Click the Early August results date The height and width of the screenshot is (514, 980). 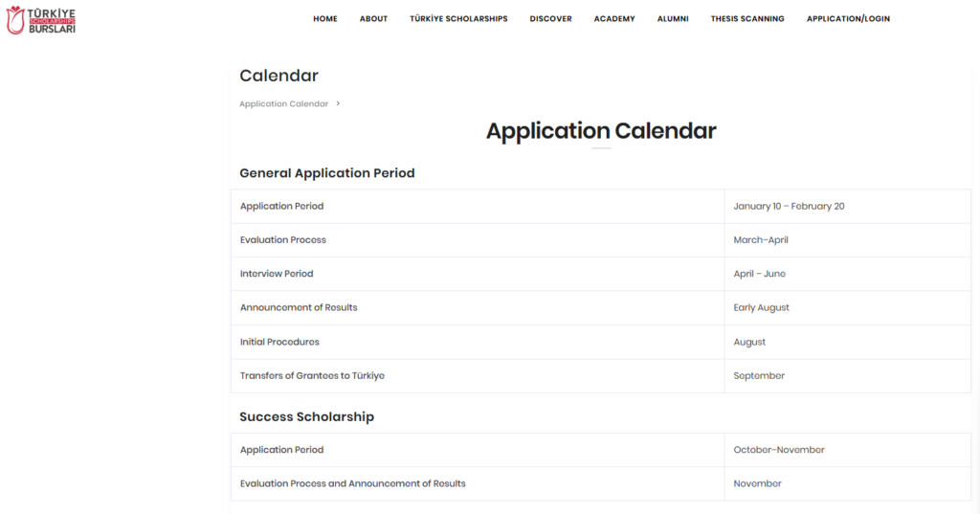pos(761,308)
